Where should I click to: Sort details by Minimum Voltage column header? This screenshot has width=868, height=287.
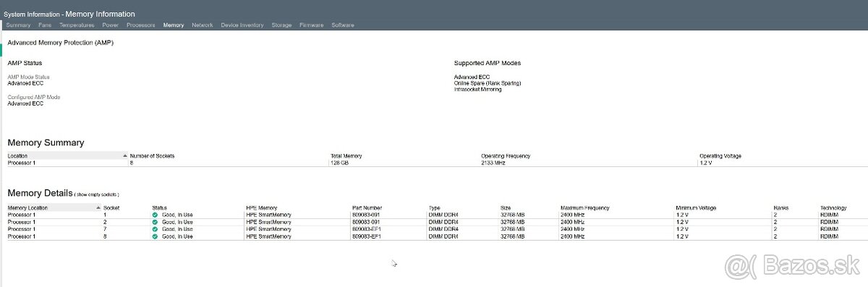click(696, 207)
